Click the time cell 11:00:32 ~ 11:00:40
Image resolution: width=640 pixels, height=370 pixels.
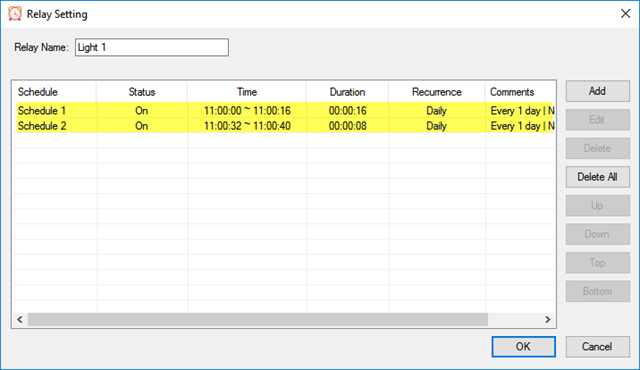point(247,126)
